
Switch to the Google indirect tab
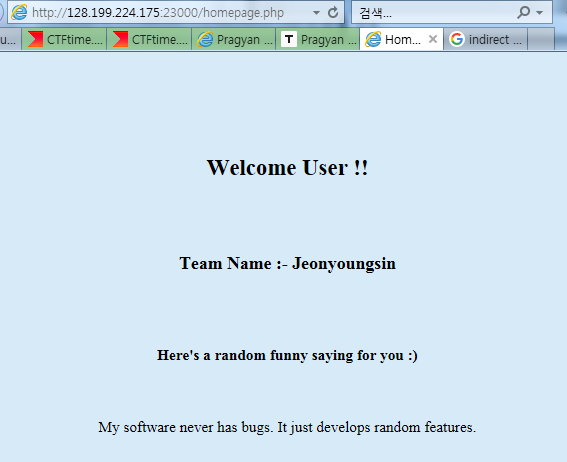(x=486, y=39)
